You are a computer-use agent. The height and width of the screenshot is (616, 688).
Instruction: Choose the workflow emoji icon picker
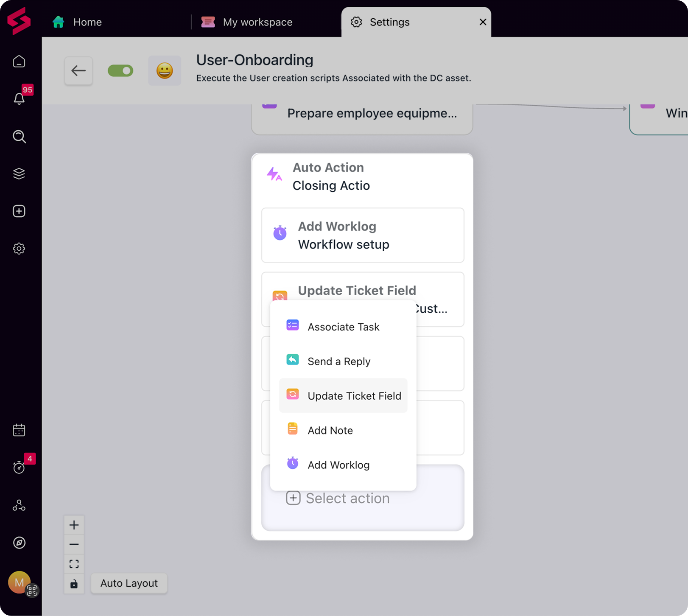click(165, 71)
